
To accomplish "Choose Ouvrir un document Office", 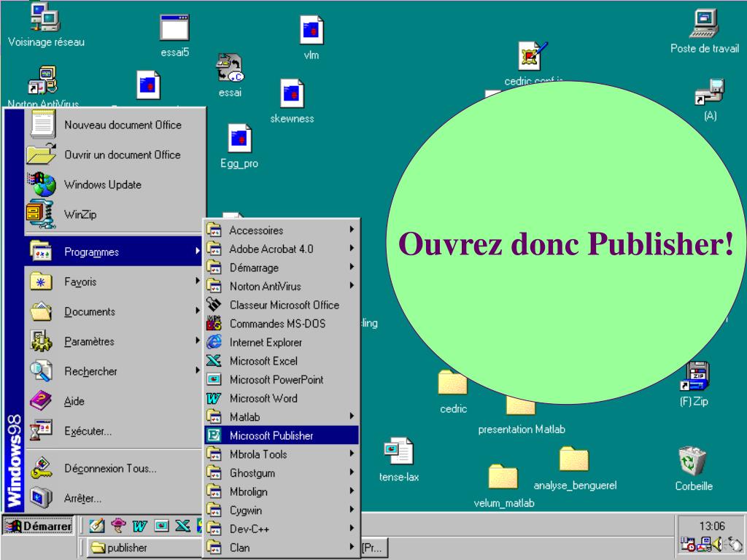I will coord(113,155).
